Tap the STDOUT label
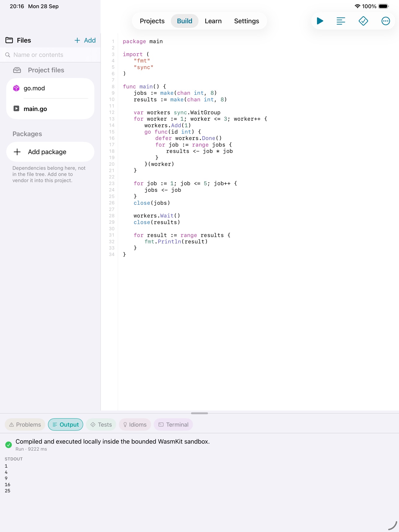 coord(14,459)
